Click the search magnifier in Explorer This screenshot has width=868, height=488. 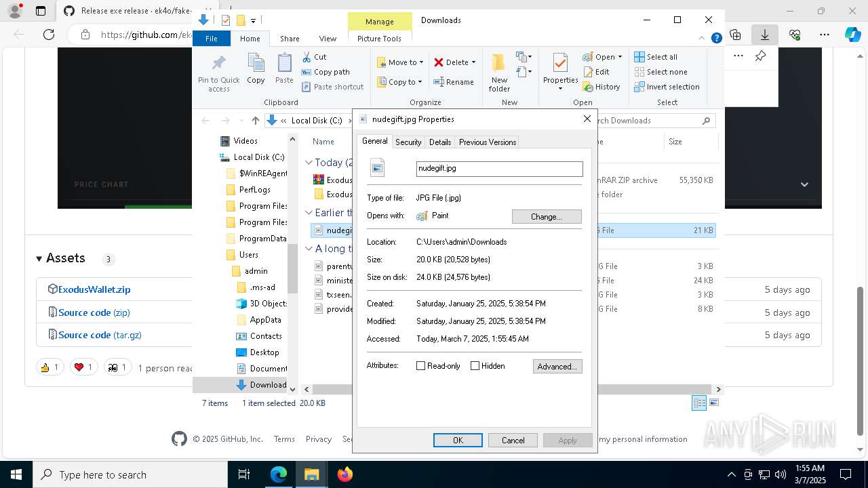pos(706,121)
